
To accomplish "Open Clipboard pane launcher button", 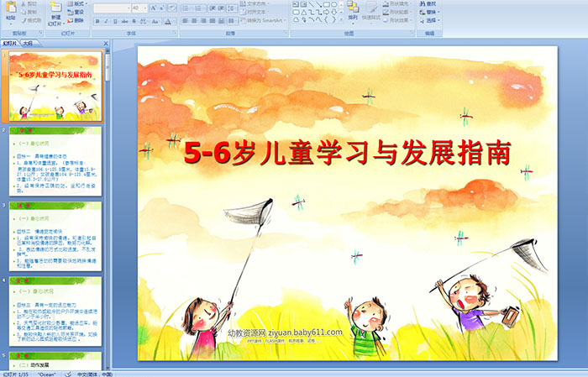I will click(x=41, y=33).
